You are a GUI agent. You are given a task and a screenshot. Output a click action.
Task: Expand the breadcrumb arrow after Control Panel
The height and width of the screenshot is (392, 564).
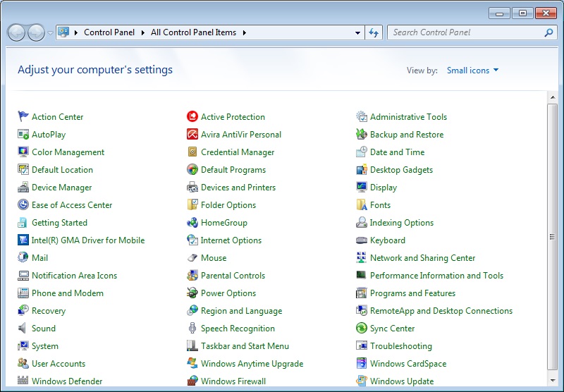pyautogui.click(x=143, y=32)
